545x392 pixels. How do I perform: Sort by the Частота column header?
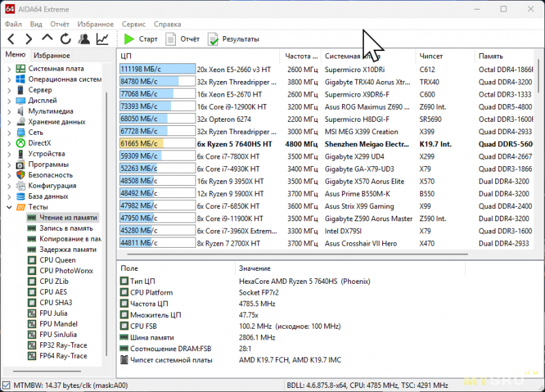(300, 56)
